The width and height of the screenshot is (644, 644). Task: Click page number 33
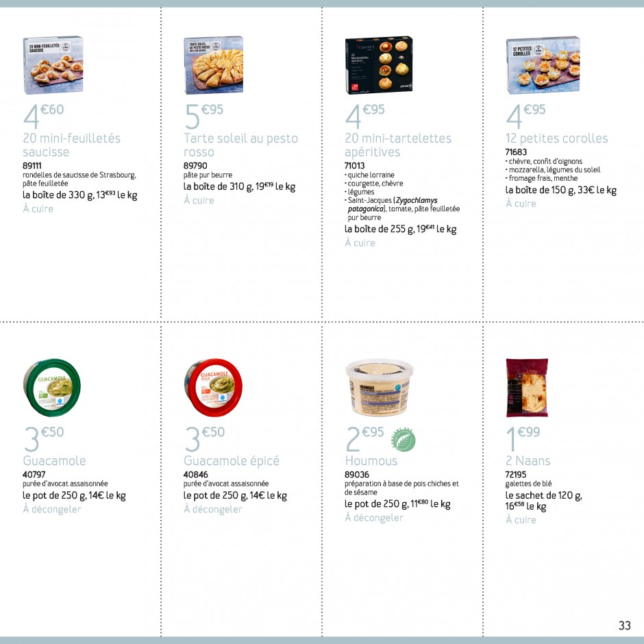click(x=624, y=625)
